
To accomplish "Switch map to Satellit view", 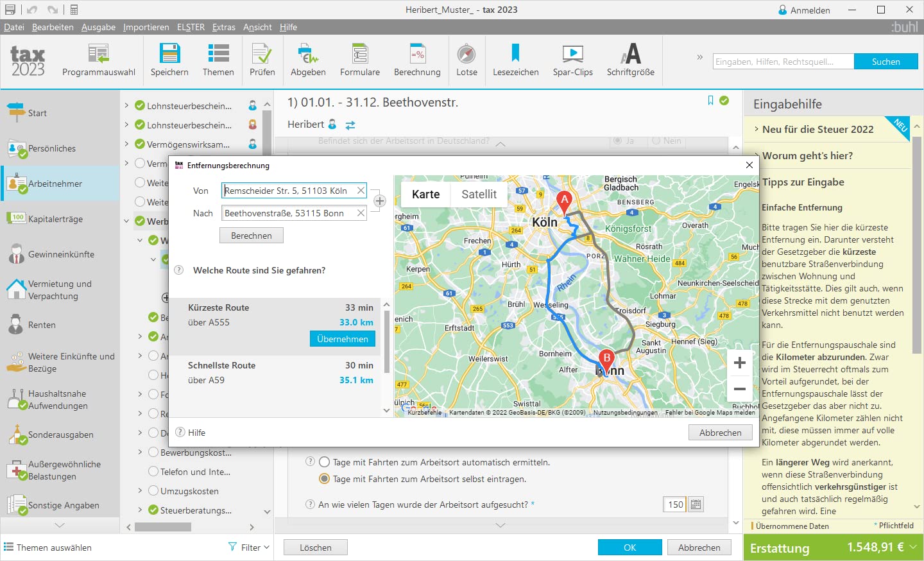I will click(x=479, y=194).
